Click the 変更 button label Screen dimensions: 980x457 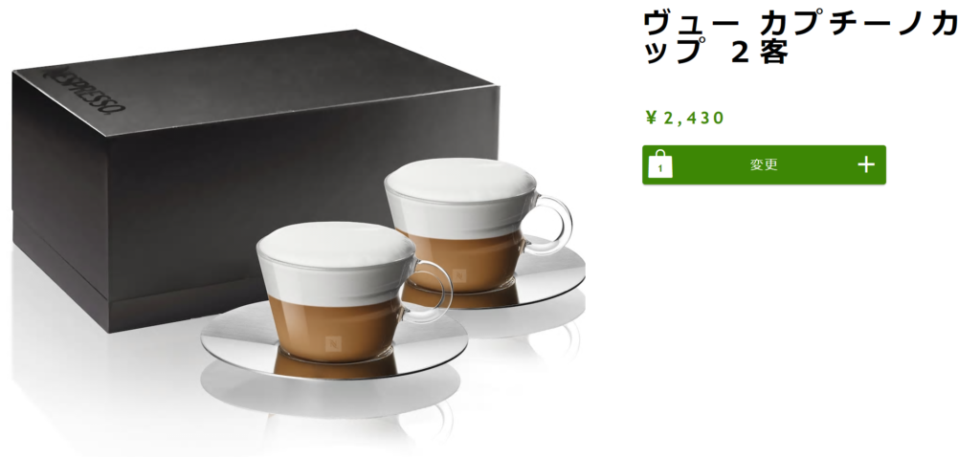pyautogui.click(x=764, y=164)
